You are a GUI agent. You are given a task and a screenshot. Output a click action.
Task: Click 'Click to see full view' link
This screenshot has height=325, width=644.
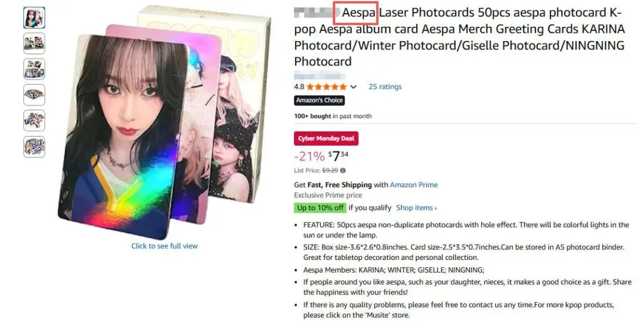click(165, 246)
